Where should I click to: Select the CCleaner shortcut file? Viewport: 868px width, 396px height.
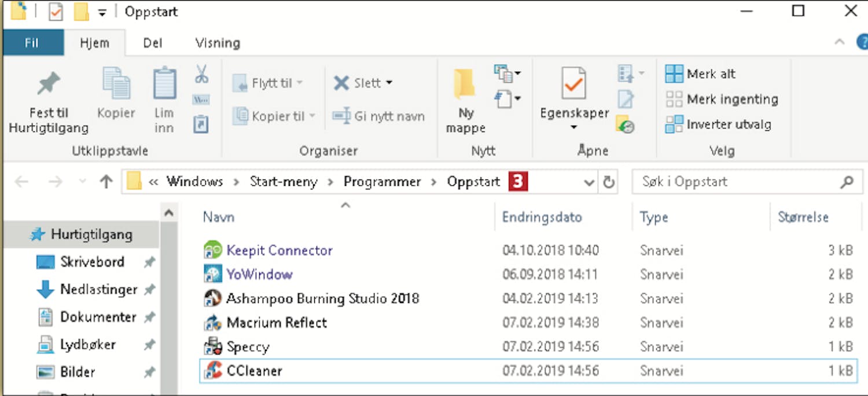coord(255,371)
